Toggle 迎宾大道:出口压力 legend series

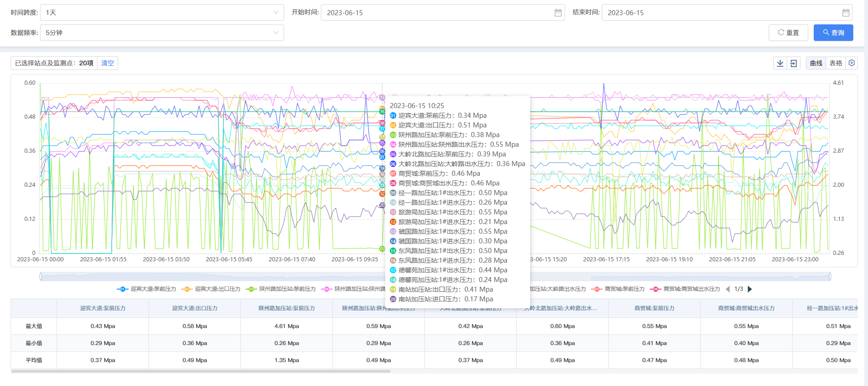[x=211, y=289]
